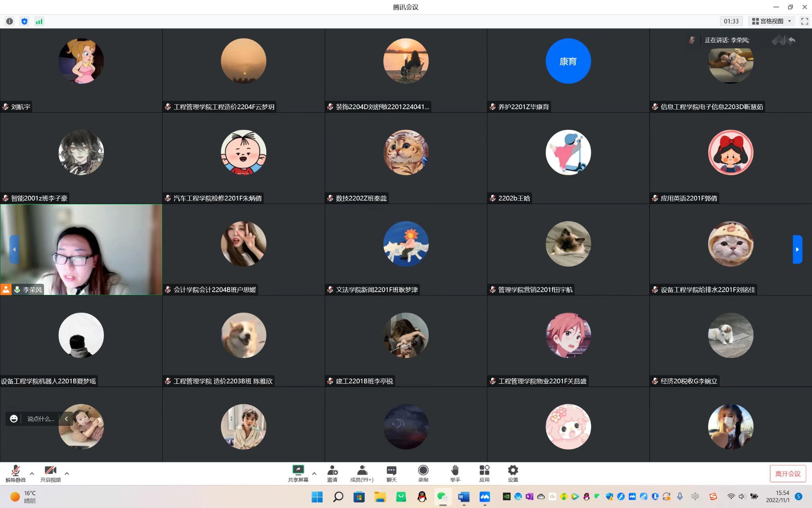Image resolution: width=812 pixels, height=508 pixels.
Task: Expand share screen options arrow
Action: [x=314, y=473]
